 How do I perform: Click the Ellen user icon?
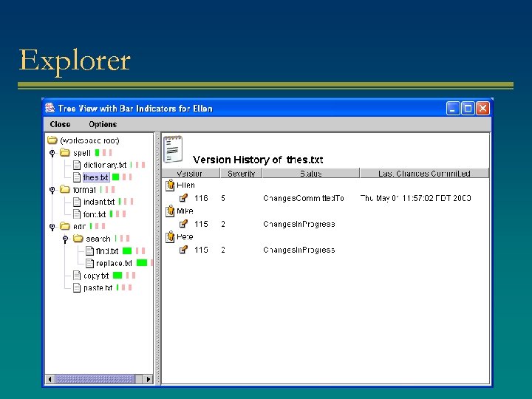pos(170,185)
